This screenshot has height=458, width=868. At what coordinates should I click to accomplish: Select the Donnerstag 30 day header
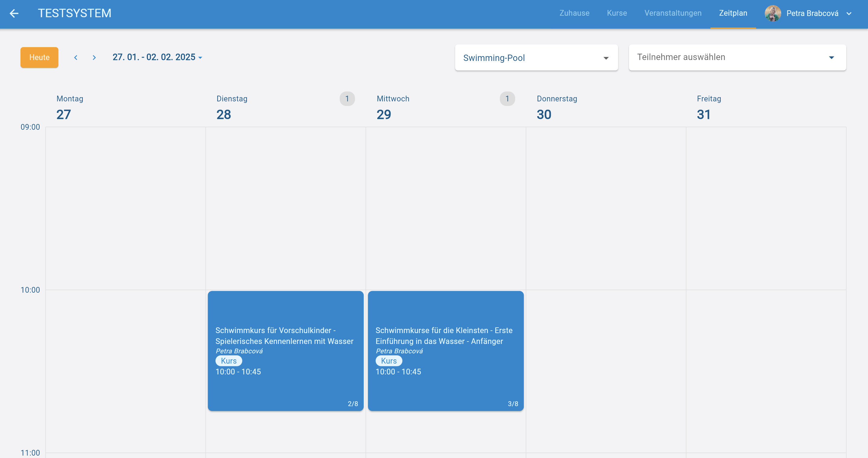557,107
